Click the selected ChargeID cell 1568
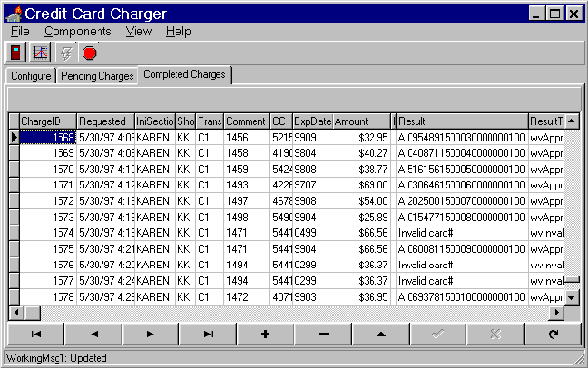The height and width of the screenshot is (368, 588). click(x=48, y=137)
